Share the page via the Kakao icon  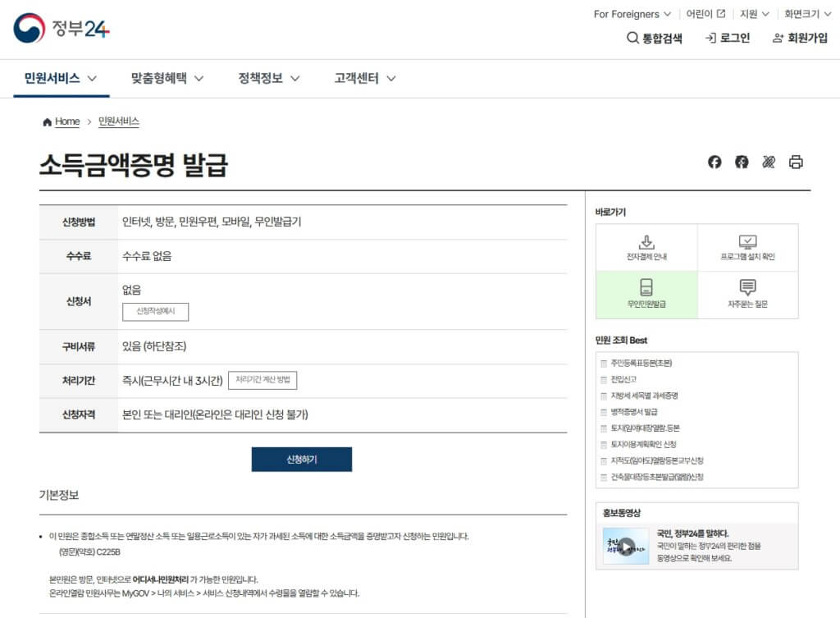tap(741, 163)
